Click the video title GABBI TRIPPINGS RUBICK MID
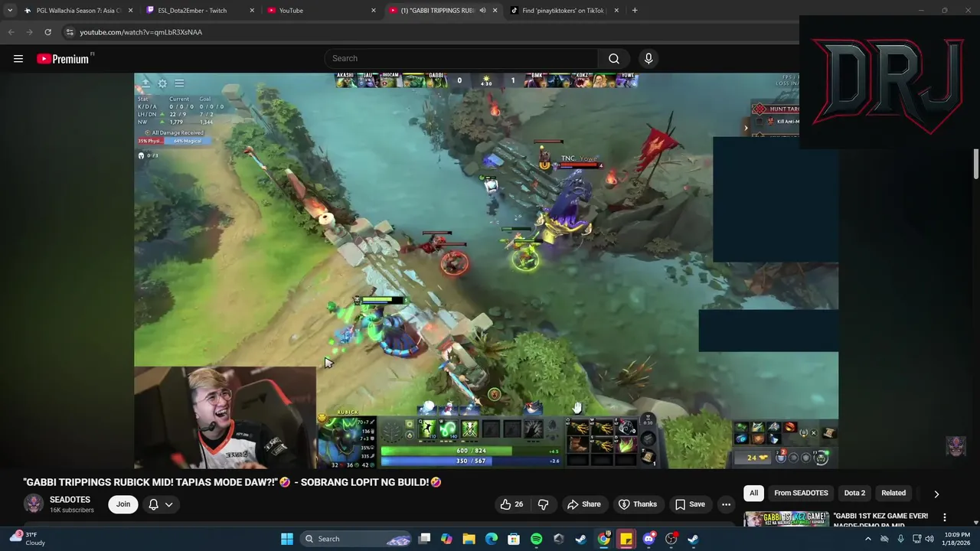980x551 pixels. (x=232, y=482)
